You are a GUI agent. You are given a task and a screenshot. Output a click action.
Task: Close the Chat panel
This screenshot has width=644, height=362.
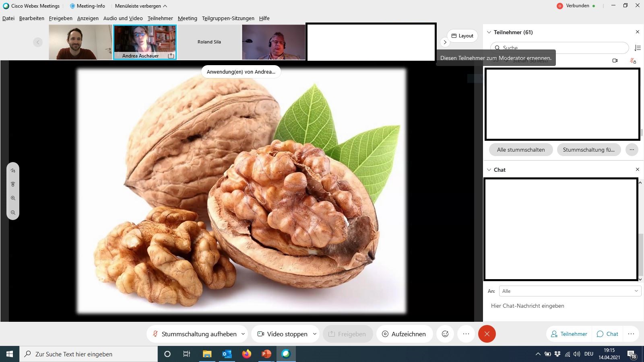tap(638, 170)
